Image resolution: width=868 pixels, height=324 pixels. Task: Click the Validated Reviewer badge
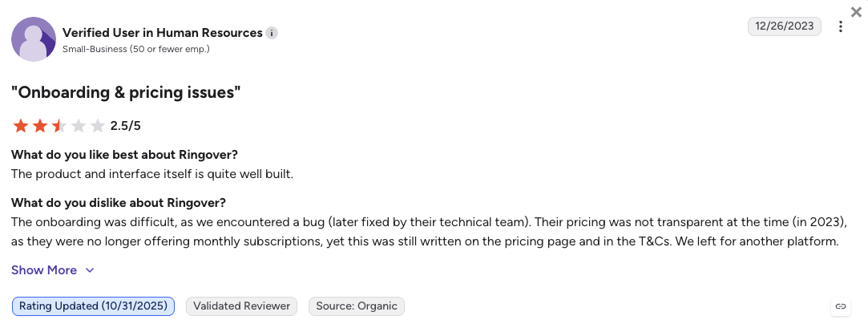click(x=241, y=306)
